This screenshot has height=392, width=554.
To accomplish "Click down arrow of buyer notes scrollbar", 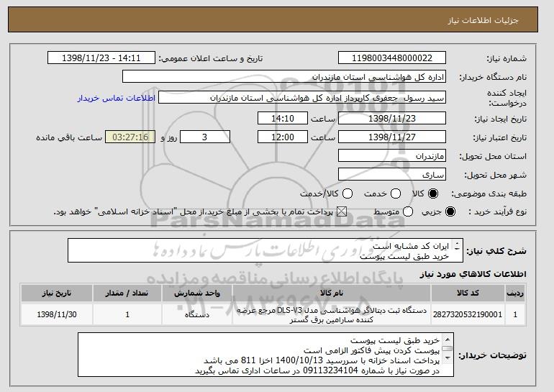I will 448,358.
